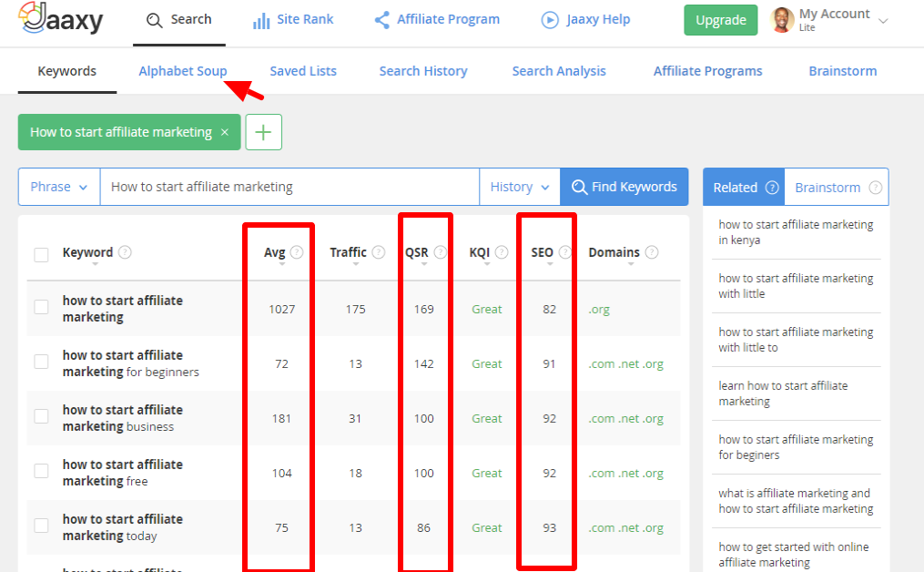Click the Traffic value '175'

(355, 309)
